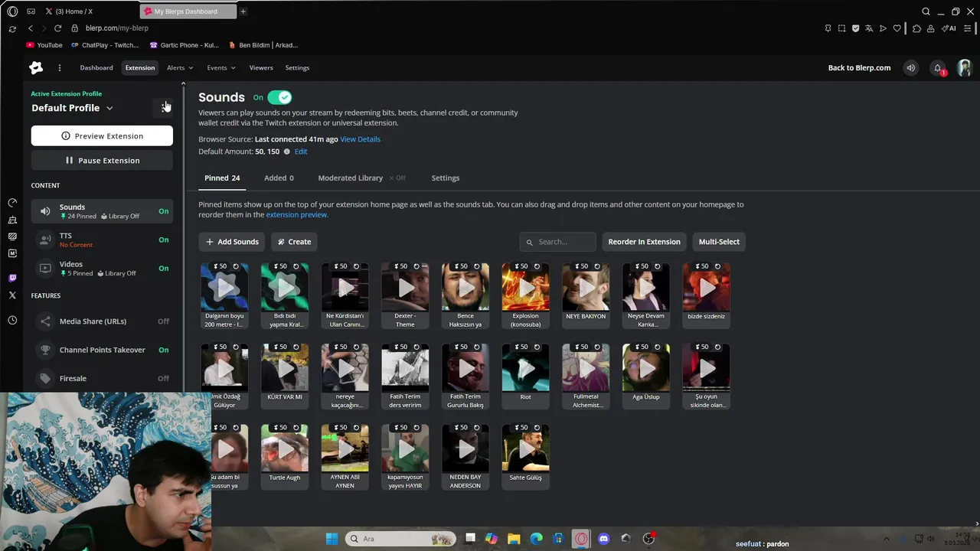Select the Extension nav item
This screenshot has height=551, width=980.
(140, 67)
